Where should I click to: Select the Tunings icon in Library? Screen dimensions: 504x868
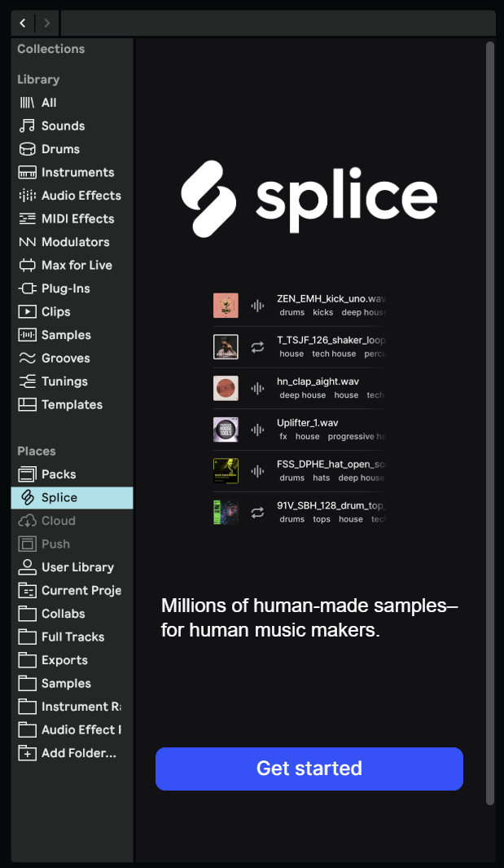(x=28, y=381)
